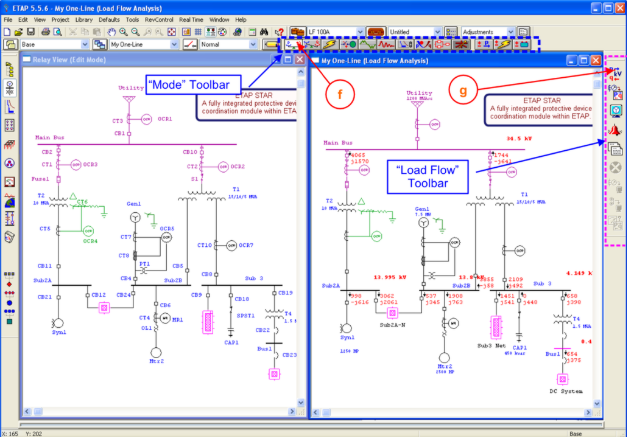627x437 pixels.
Task: Open the Real Time menu
Action: click(x=191, y=20)
